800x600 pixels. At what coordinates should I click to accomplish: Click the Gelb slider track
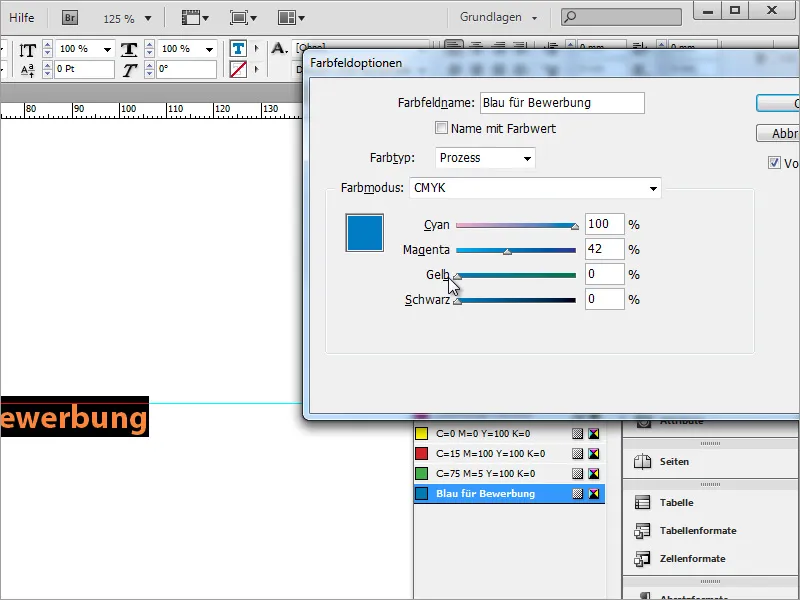click(x=516, y=275)
